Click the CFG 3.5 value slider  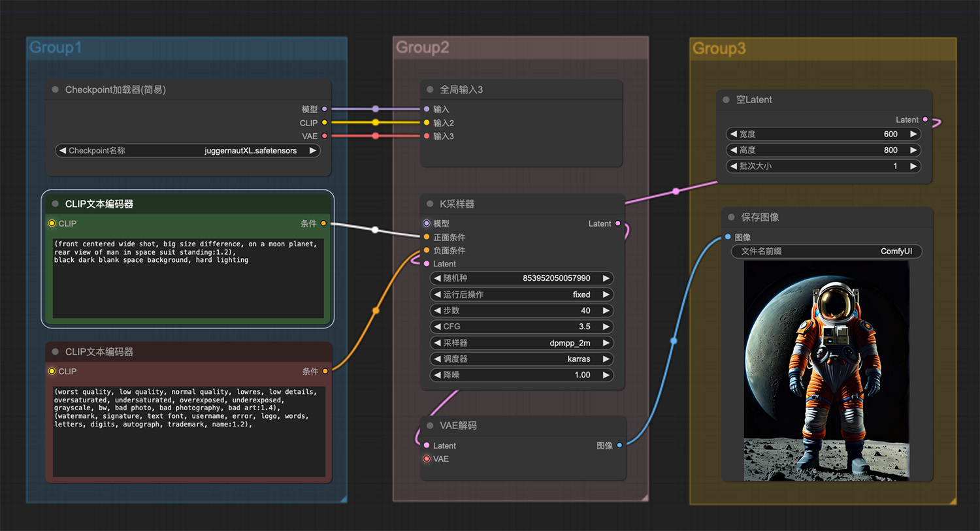[521, 327]
